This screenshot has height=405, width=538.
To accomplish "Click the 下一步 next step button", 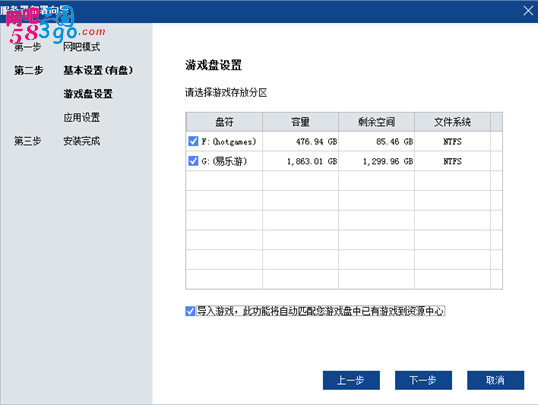I will point(423,380).
